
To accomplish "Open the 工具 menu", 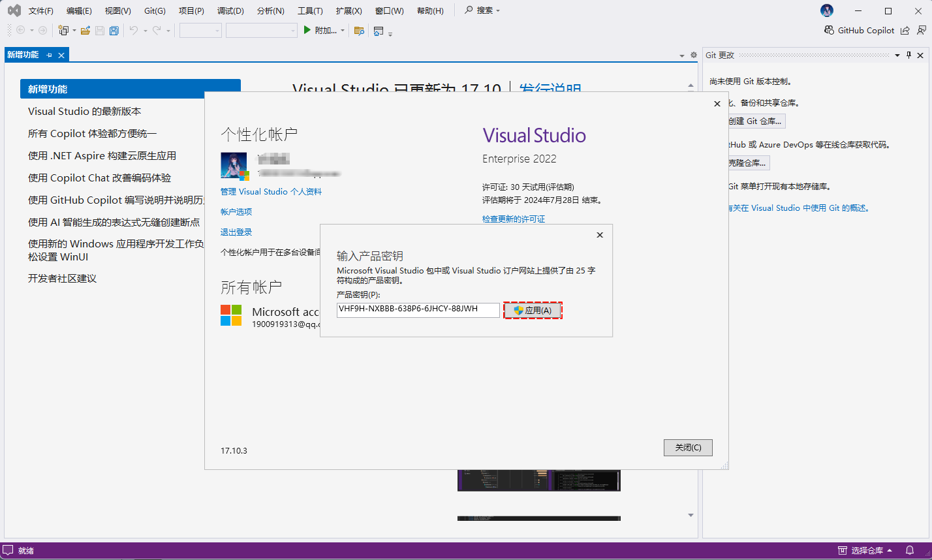I will [x=311, y=10].
